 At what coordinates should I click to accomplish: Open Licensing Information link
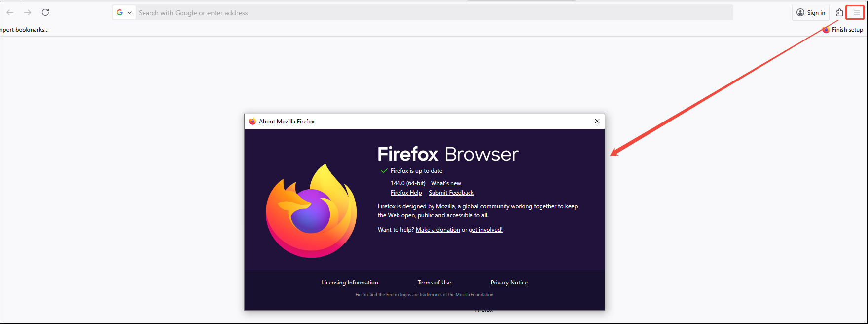[350, 283]
